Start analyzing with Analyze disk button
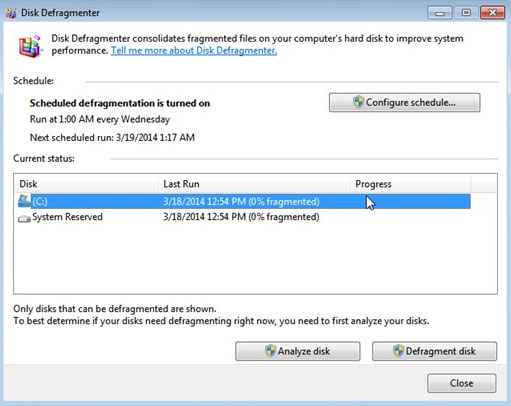This screenshot has height=406, width=511. (298, 351)
